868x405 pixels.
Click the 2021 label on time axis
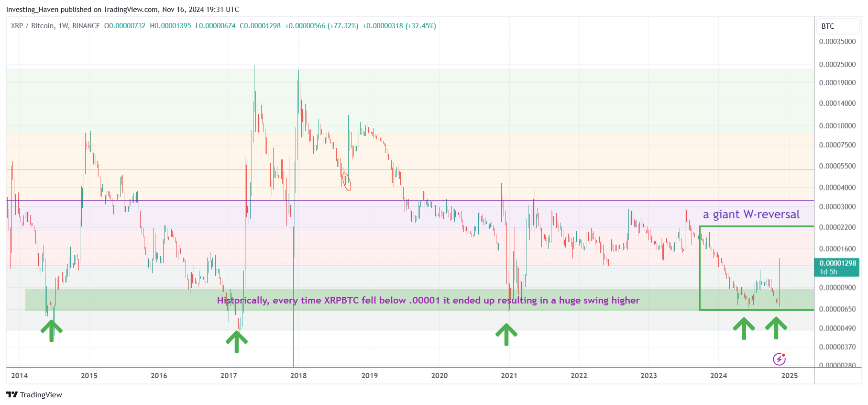(509, 376)
